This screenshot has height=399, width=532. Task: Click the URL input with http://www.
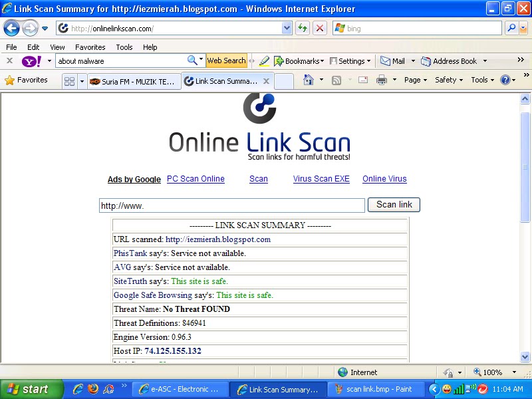(x=231, y=205)
